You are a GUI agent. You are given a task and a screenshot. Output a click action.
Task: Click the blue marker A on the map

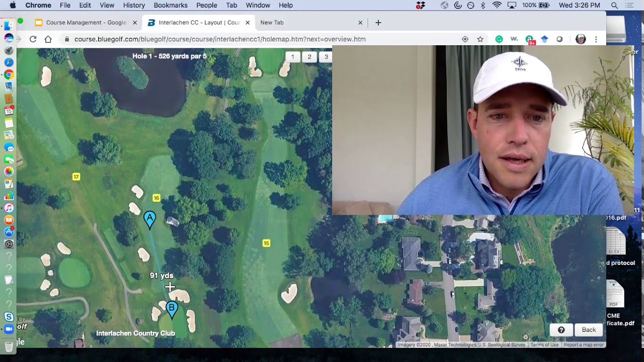coord(149,220)
